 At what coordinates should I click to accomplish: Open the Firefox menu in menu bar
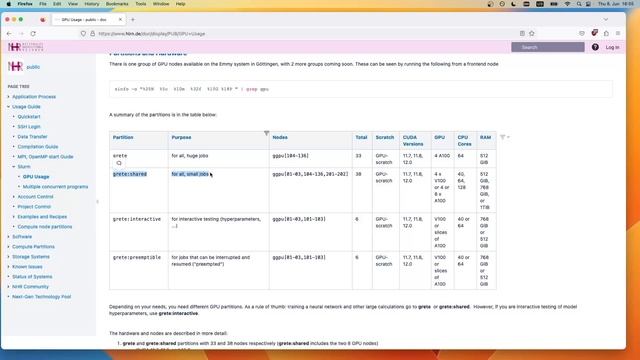point(25,4)
